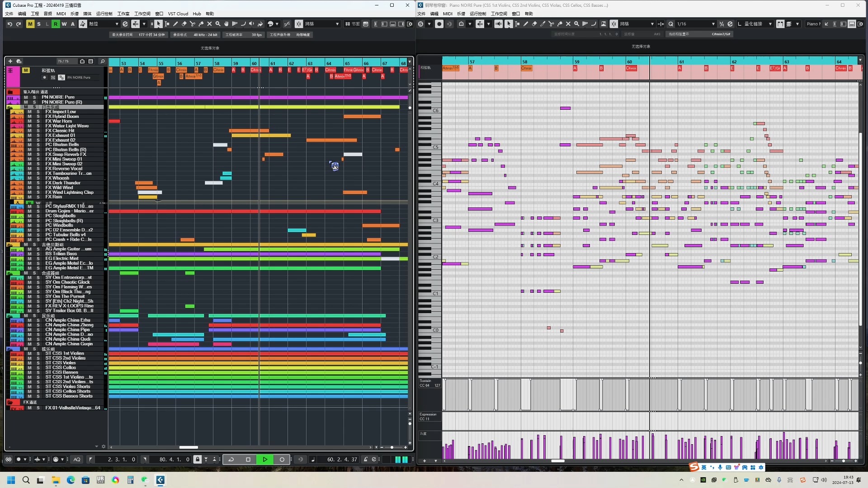Choose the Mute X tool in project toolbar
Image resolution: width=868 pixels, height=488 pixels.
click(209, 24)
